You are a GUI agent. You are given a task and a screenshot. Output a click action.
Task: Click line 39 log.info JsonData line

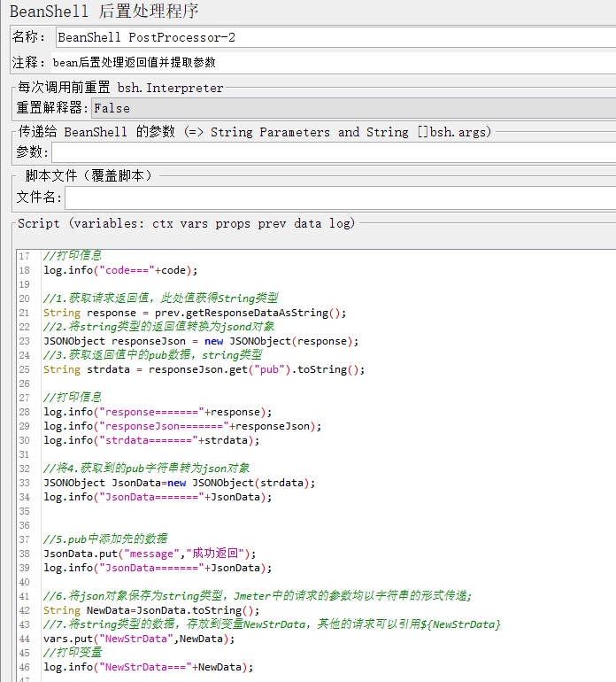(x=158, y=568)
